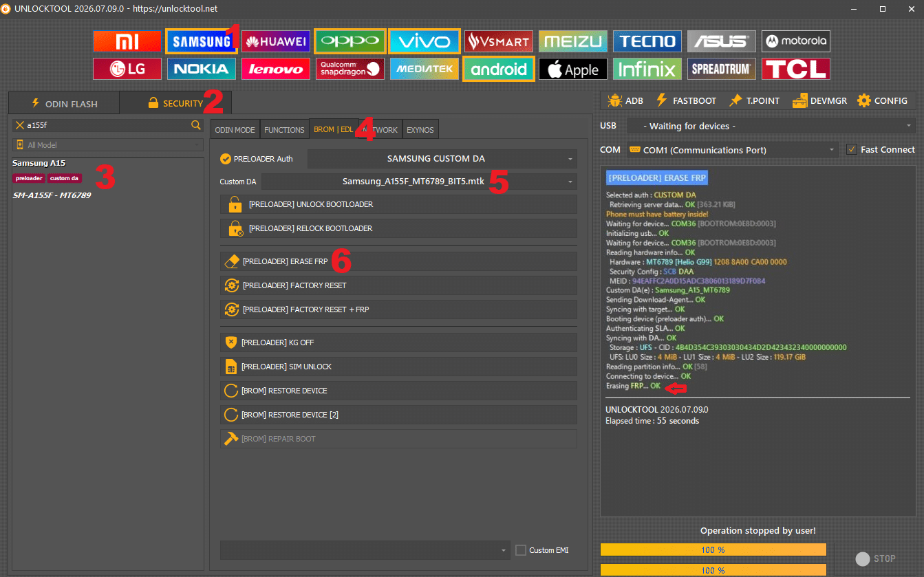Select the Motorola brand logo
924x577 pixels.
pyautogui.click(x=796, y=41)
